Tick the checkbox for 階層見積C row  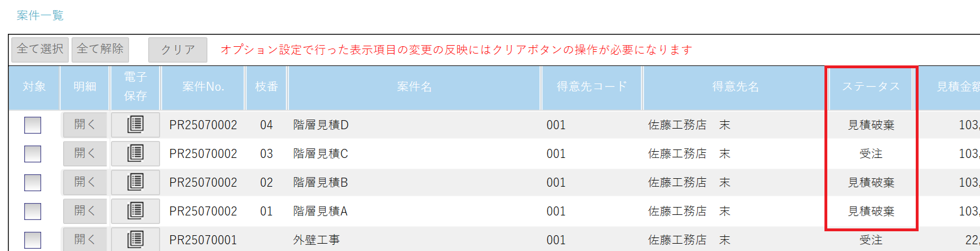tap(33, 153)
